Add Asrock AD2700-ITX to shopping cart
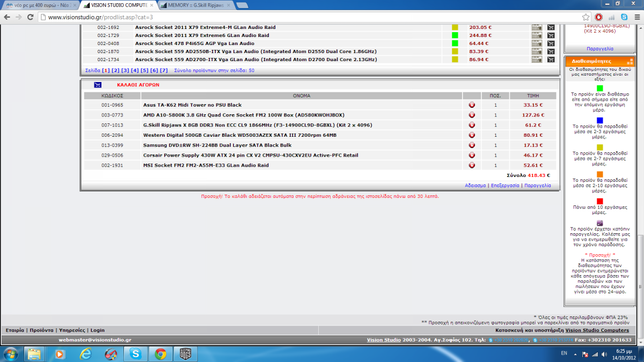 [x=551, y=60]
